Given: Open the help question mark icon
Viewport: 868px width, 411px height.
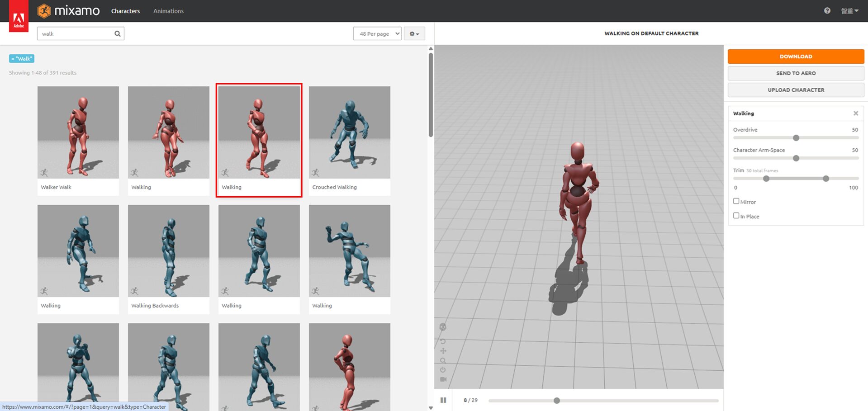Looking at the screenshot, I should [827, 11].
